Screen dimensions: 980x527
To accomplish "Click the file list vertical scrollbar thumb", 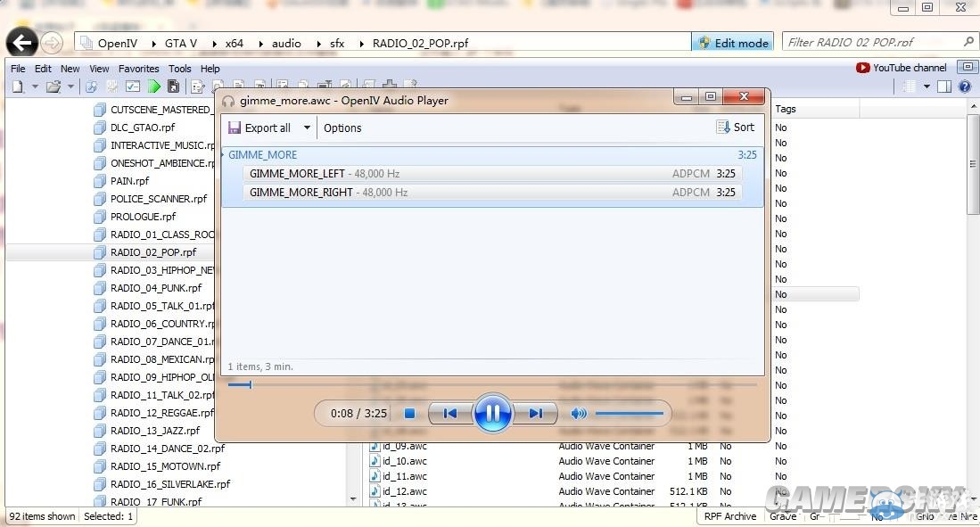I will pos(973,164).
